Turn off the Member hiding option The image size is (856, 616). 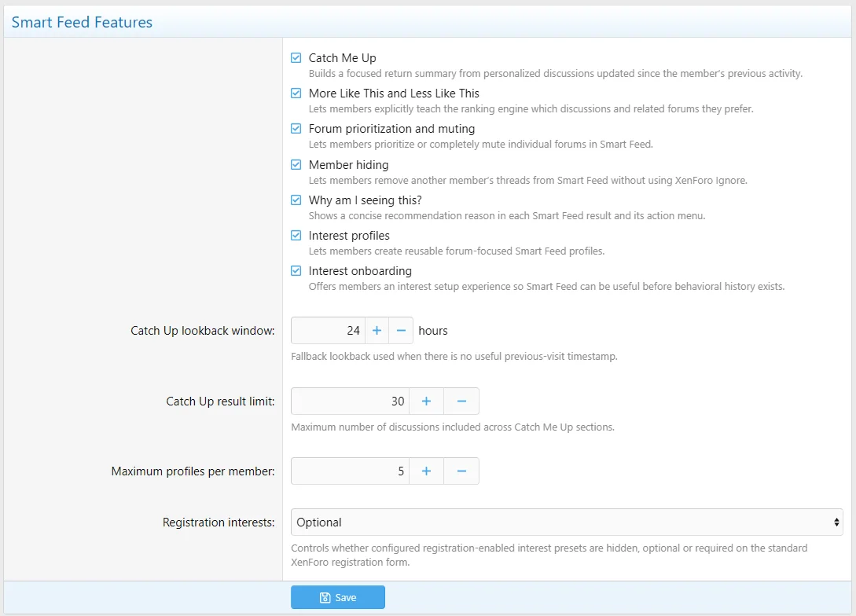click(296, 165)
